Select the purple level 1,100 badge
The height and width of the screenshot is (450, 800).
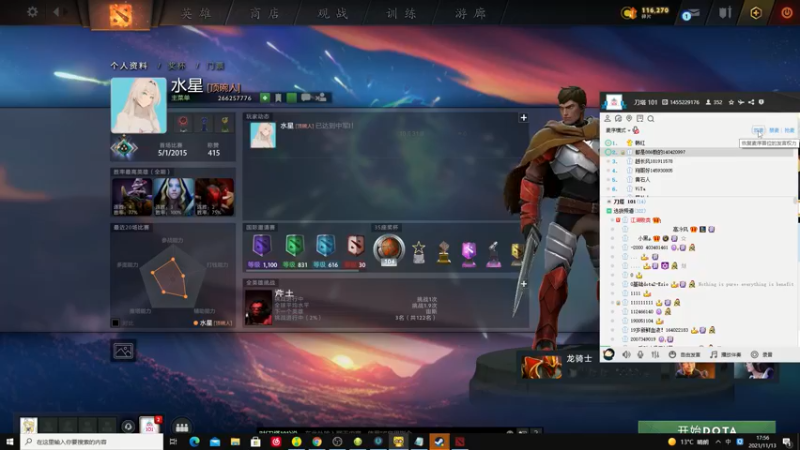coord(262,245)
